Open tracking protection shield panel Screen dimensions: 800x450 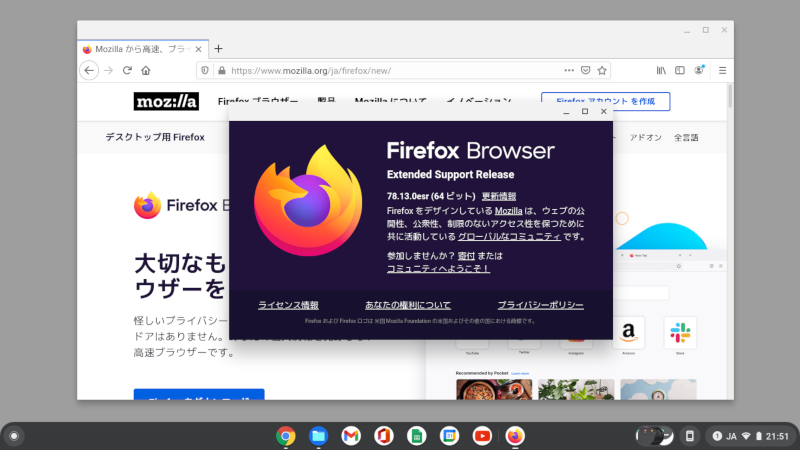pyautogui.click(x=205, y=70)
